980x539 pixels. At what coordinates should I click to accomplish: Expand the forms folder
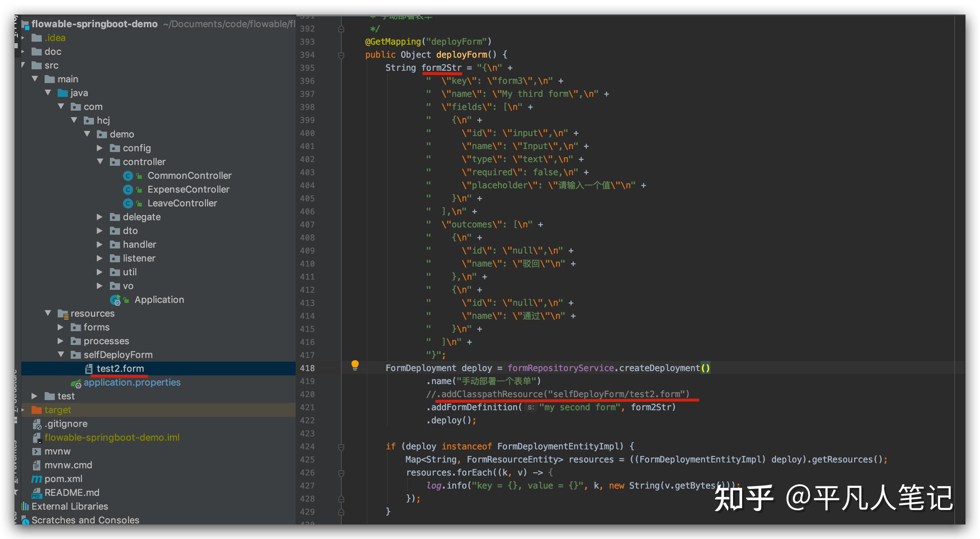[x=61, y=327]
